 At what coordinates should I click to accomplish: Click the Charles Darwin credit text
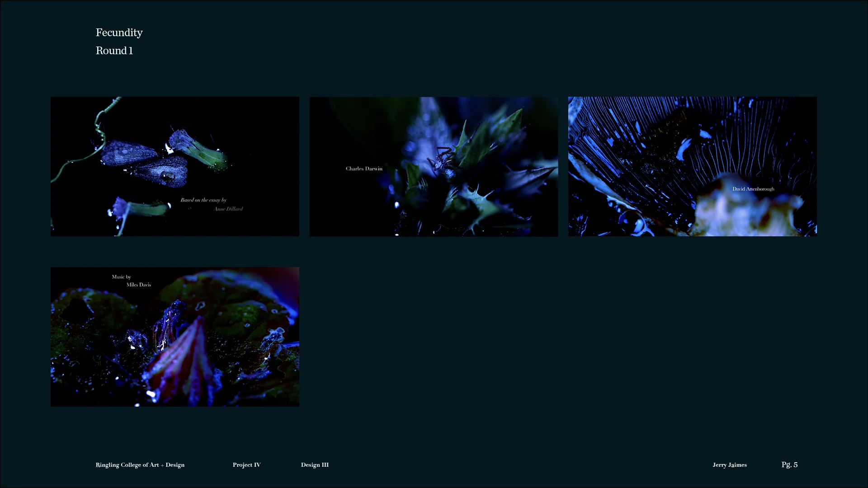tap(364, 169)
